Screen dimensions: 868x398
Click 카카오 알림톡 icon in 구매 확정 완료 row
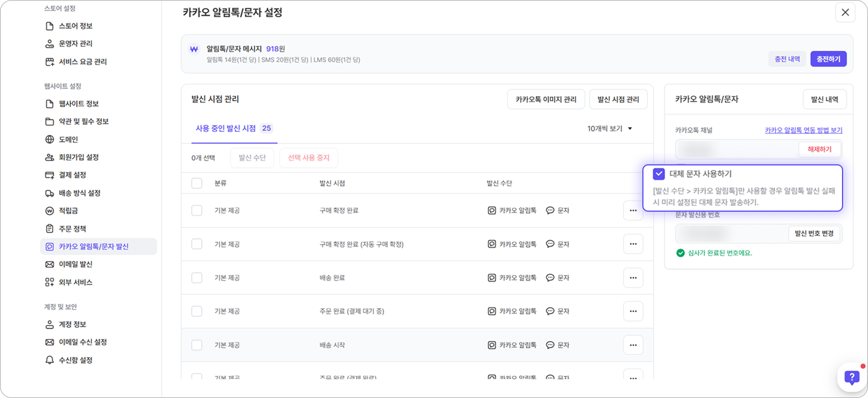(x=492, y=211)
